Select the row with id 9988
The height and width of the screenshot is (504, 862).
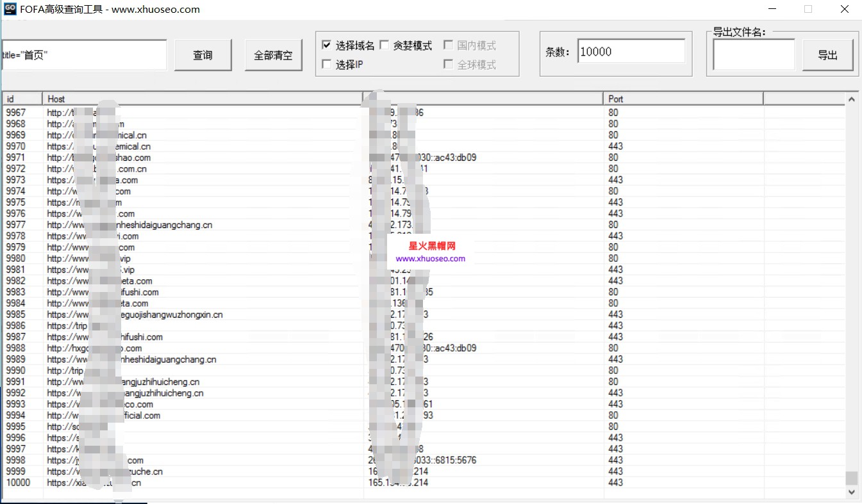click(x=423, y=348)
